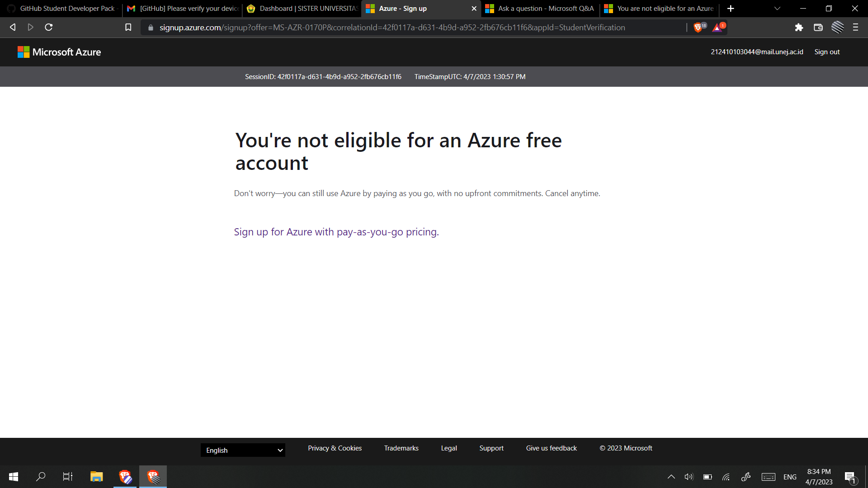This screenshot has height=488, width=868.
Task: Click the SessionID text in the banner
Action: pos(323,77)
